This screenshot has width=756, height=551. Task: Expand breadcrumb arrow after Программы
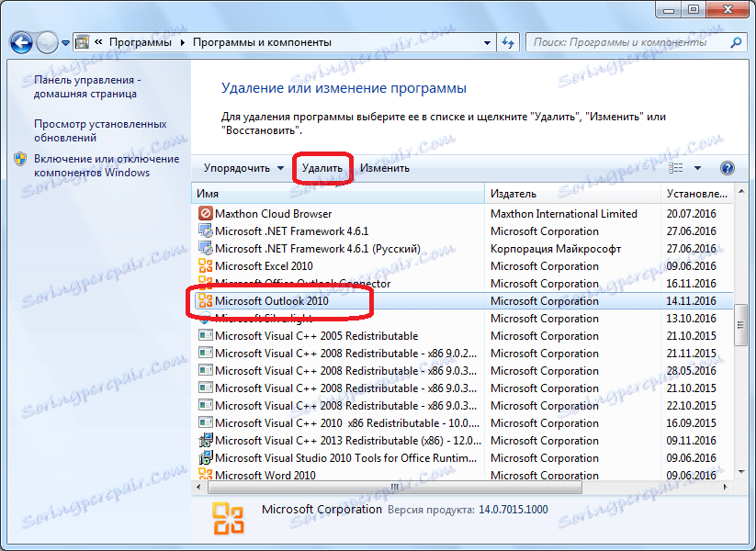pyautogui.click(x=182, y=42)
